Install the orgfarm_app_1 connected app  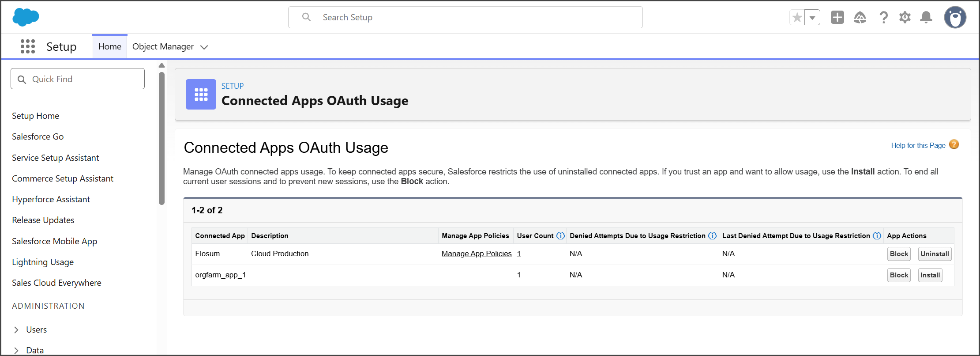coord(930,275)
